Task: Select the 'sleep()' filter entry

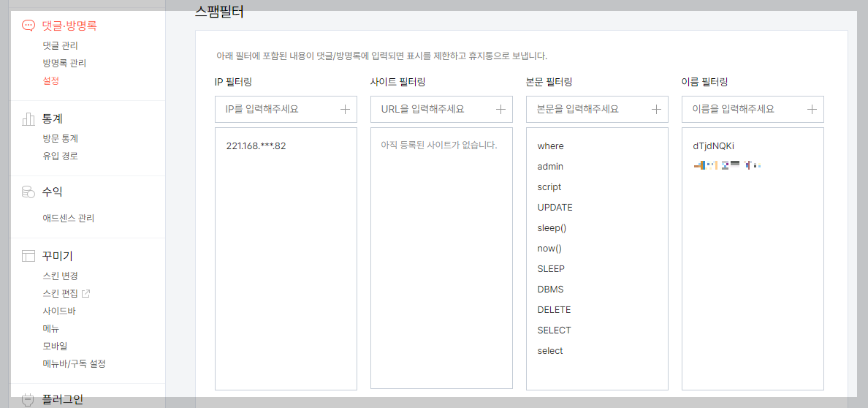Action: (x=552, y=228)
